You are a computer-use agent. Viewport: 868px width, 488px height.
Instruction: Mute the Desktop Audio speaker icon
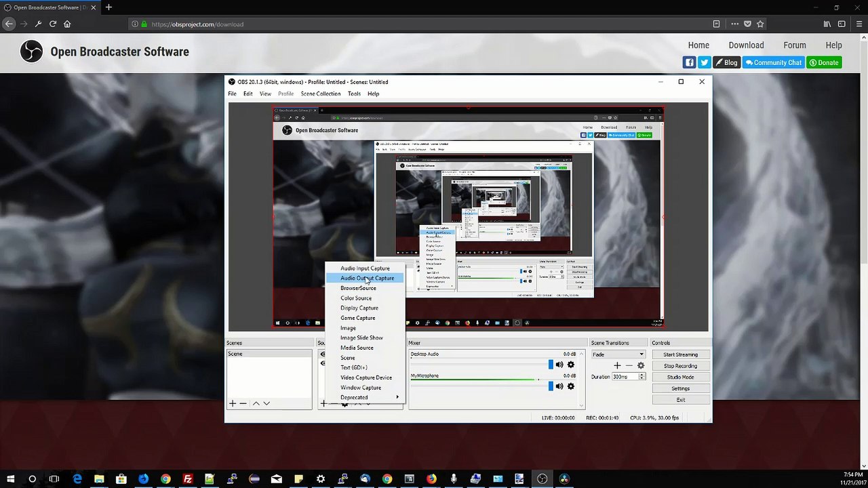pyautogui.click(x=559, y=365)
